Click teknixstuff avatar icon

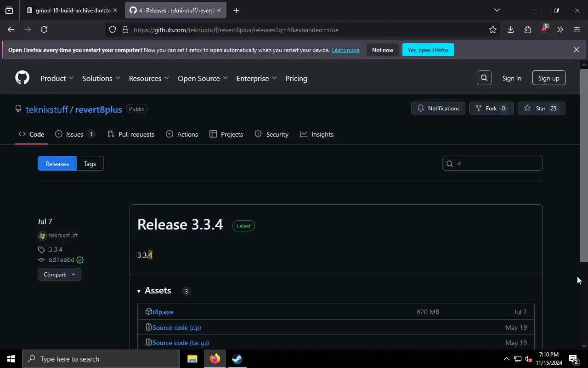(42, 236)
